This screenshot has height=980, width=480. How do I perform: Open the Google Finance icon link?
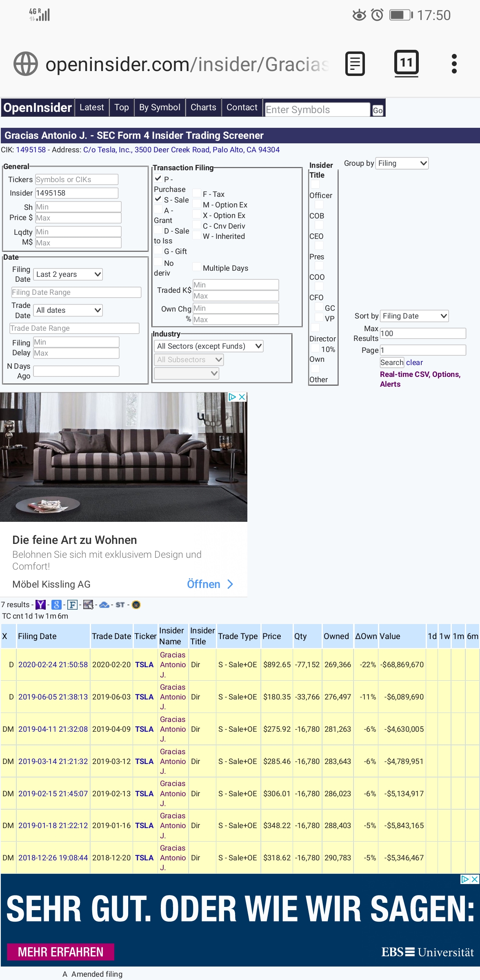pos(57,605)
